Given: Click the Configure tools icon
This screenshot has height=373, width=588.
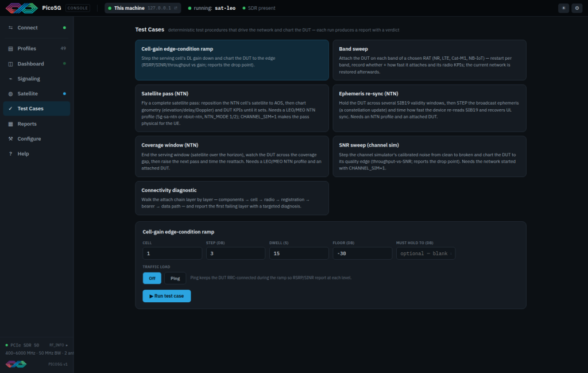Looking at the screenshot, I should click(10, 139).
